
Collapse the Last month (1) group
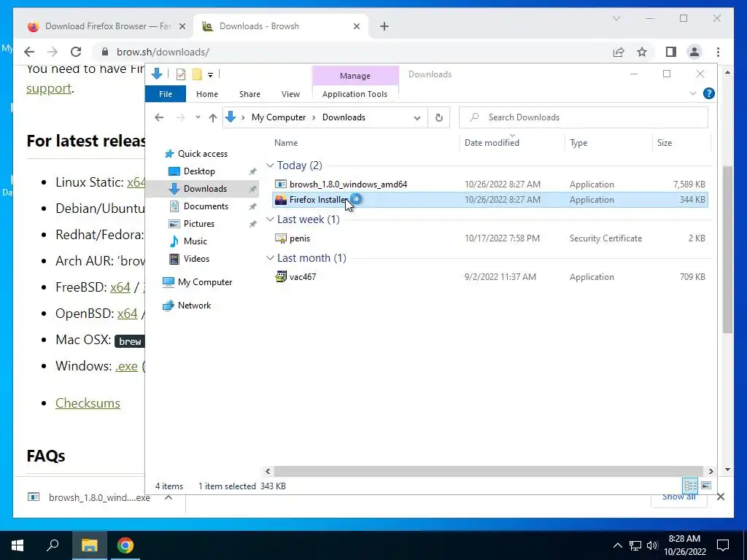click(x=270, y=257)
